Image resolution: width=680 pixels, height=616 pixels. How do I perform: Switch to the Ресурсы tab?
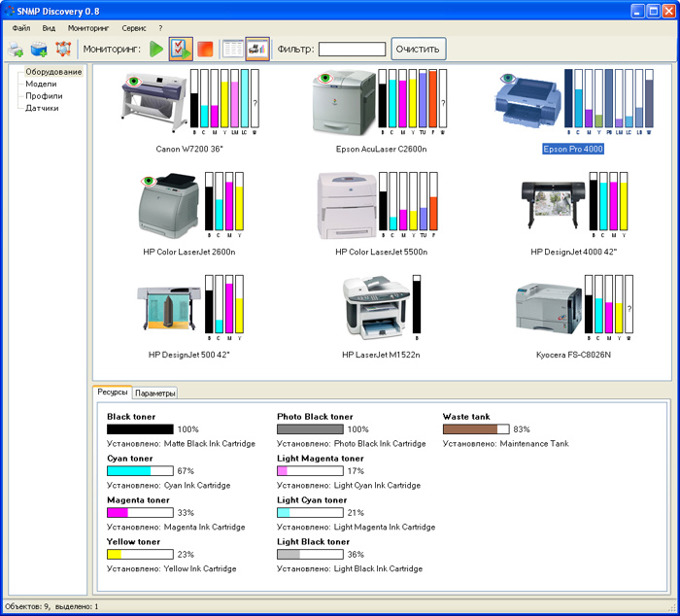coord(113,393)
